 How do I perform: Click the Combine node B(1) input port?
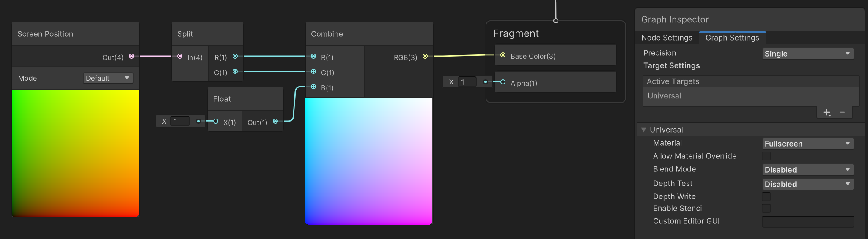[313, 87]
